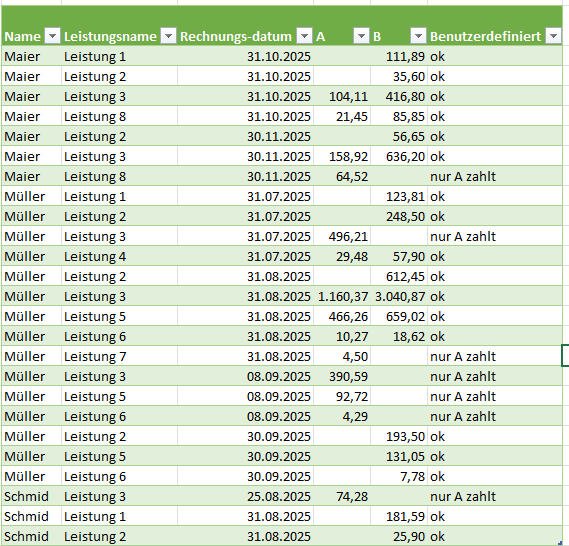
Task: Open the column A filter dropdown
Action: pos(361,36)
